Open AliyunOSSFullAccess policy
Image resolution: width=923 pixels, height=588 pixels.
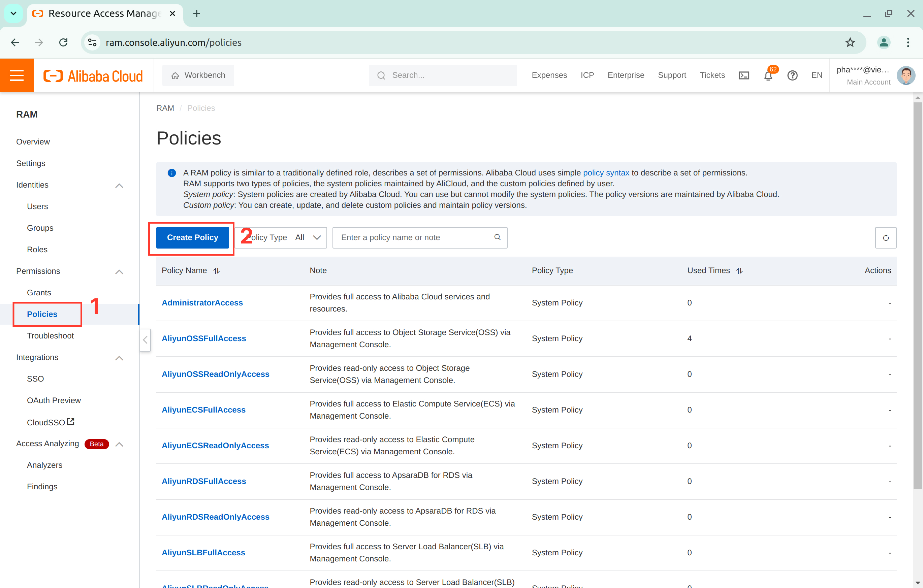pyautogui.click(x=204, y=338)
